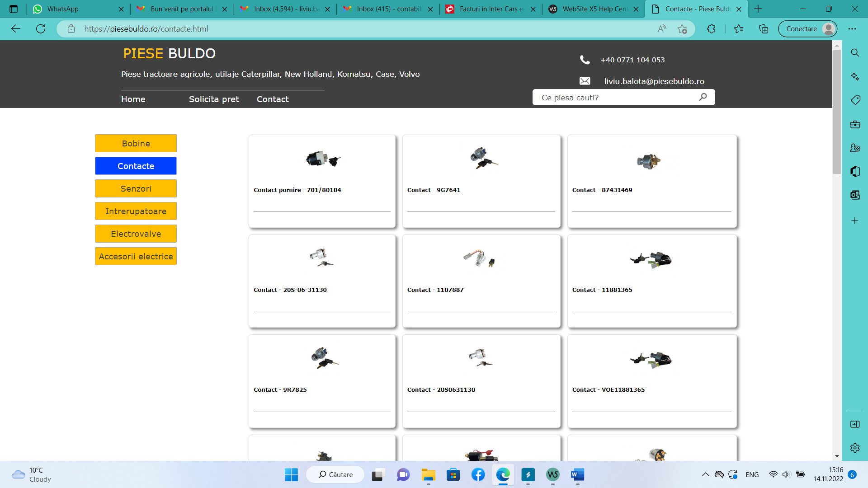
Task: Open sidebar Microsoft 365 icon
Action: point(855,171)
